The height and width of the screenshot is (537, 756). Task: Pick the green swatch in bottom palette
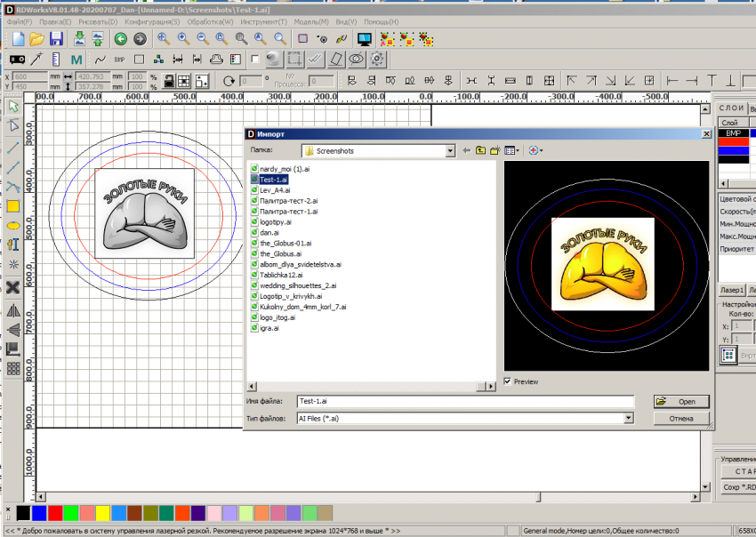point(70,513)
